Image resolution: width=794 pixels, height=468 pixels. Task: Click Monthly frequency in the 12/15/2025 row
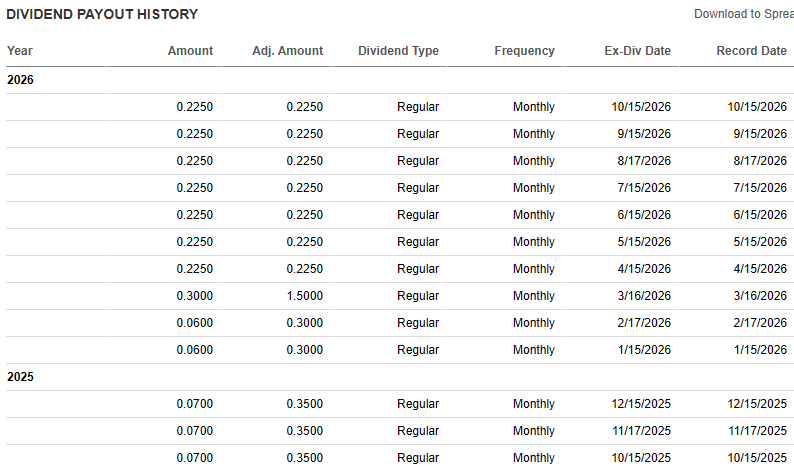[x=534, y=404]
